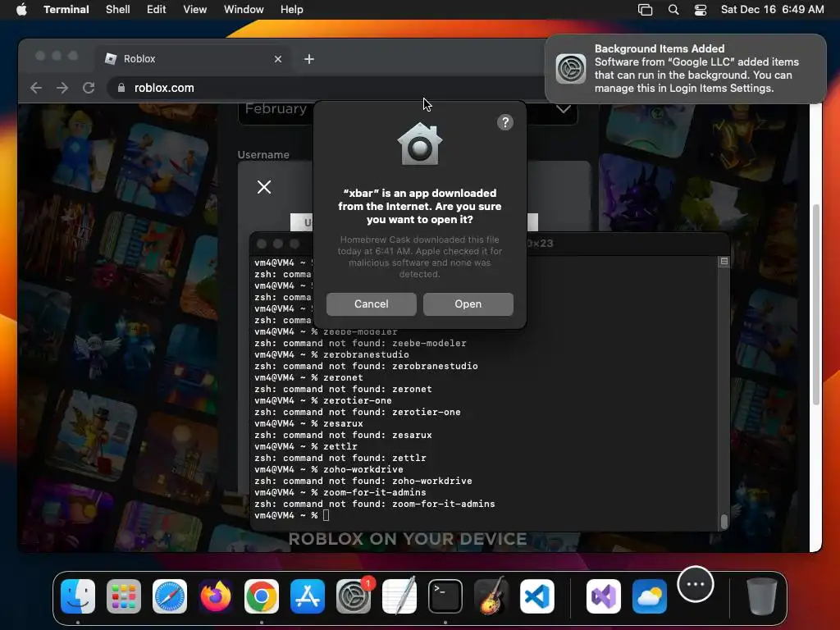Image resolution: width=840 pixels, height=630 pixels.
Task: Click the Terminal split pane icon
Action: tap(724, 262)
